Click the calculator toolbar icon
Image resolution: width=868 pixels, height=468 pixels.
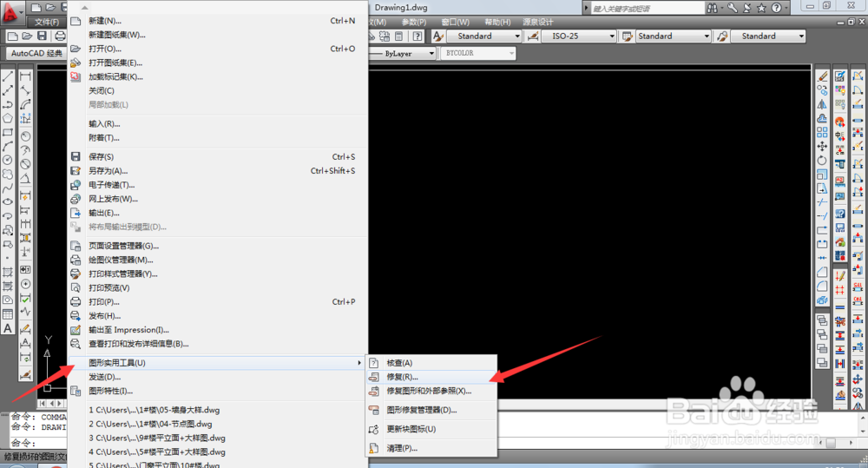click(x=398, y=36)
